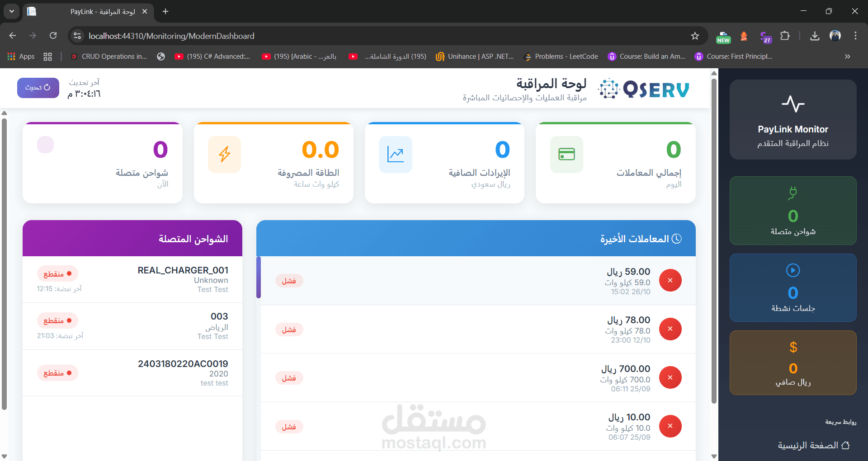Click the الطاقة المصروفة stat card label
The image size is (868, 461).
(x=308, y=173)
